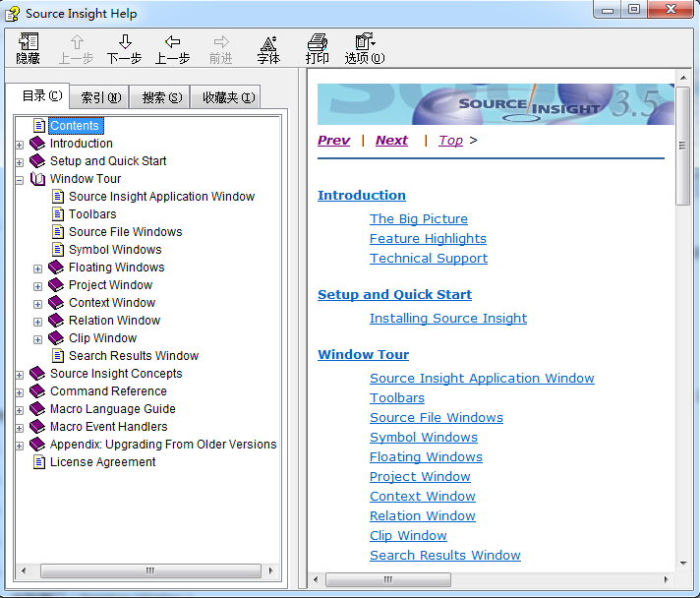Expand the Project Window node
The height and width of the screenshot is (598, 700).
click(38, 287)
